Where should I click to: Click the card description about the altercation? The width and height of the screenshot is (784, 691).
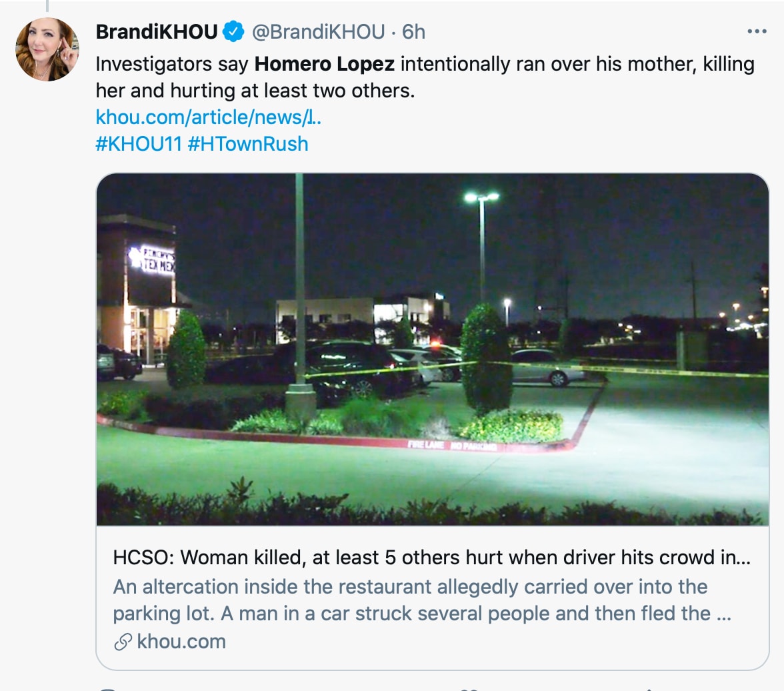click(421, 600)
